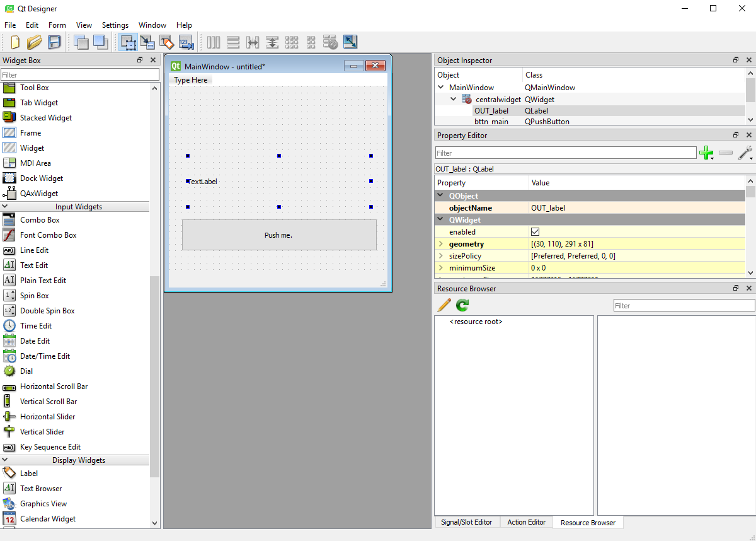Select the Edit Signals/Slots mode icon
The width and height of the screenshot is (756, 541).
(147, 42)
